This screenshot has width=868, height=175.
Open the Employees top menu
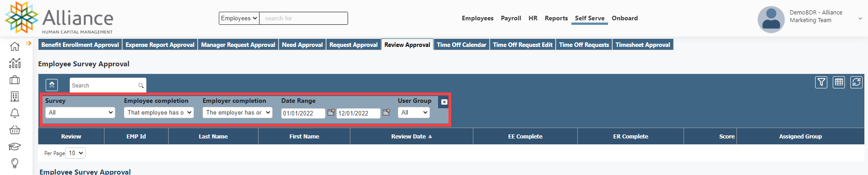[477, 18]
